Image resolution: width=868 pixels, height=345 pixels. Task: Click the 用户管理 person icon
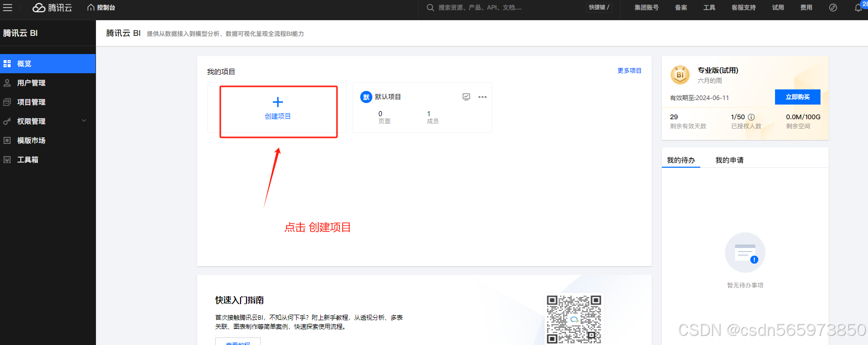click(7, 83)
